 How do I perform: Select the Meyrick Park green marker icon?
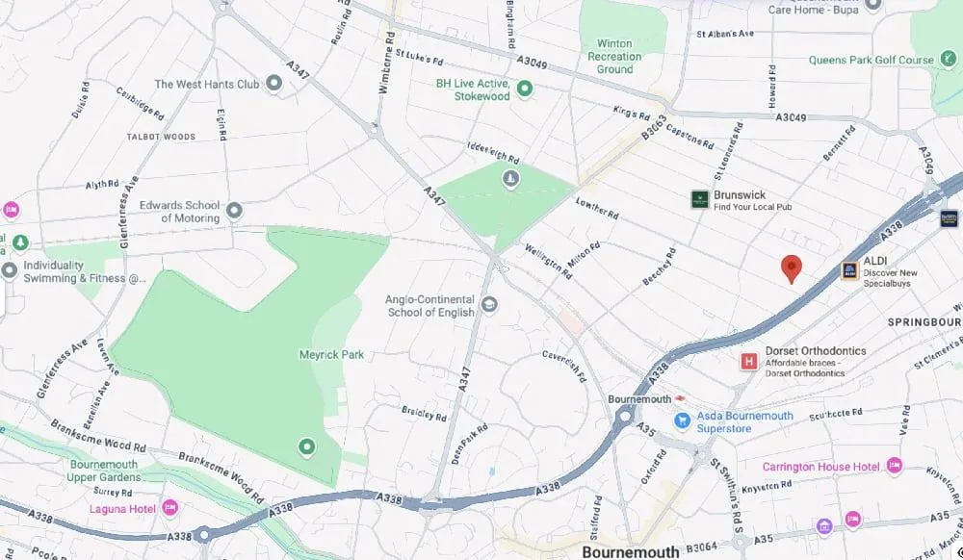(x=307, y=446)
